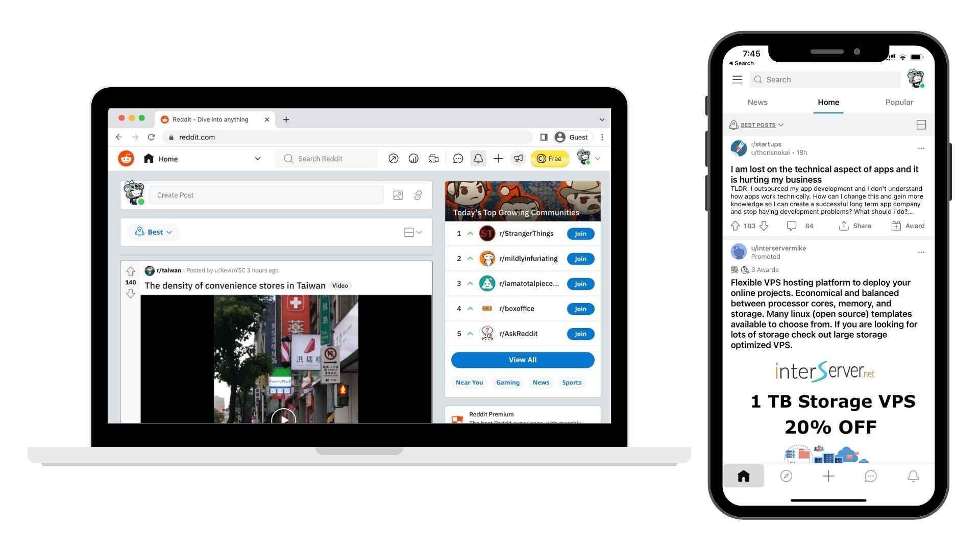Play the Taiwan convenience stores video
Image resolution: width=980 pixels, height=551 pixels.
coord(283,418)
